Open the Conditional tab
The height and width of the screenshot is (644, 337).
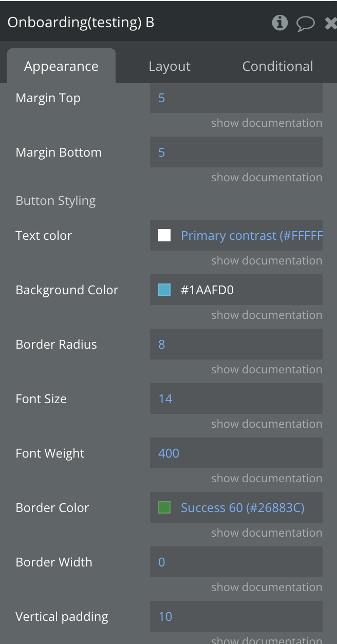point(277,66)
